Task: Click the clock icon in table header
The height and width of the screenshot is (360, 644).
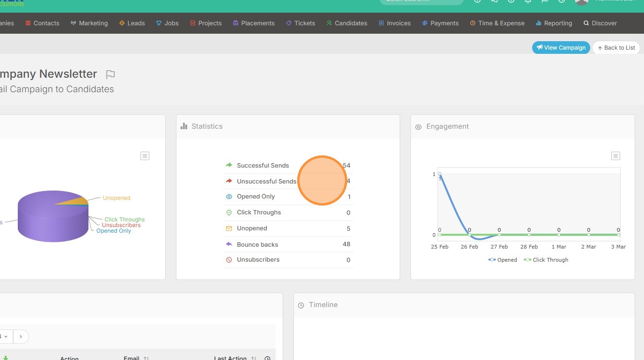Action: 267,358
